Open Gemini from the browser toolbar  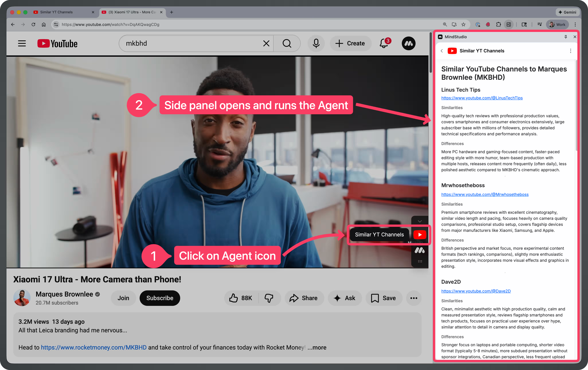pyautogui.click(x=568, y=12)
